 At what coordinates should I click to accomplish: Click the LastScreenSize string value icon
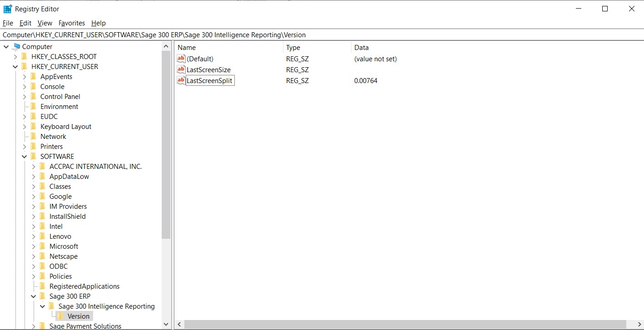click(181, 69)
